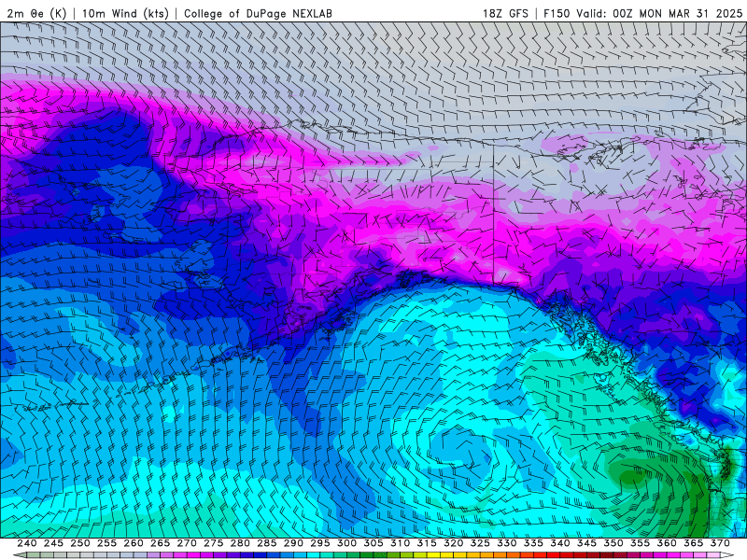Click the 255 color scale label
The width and height of the screenshot is (747, 560).
pos(107,543)
